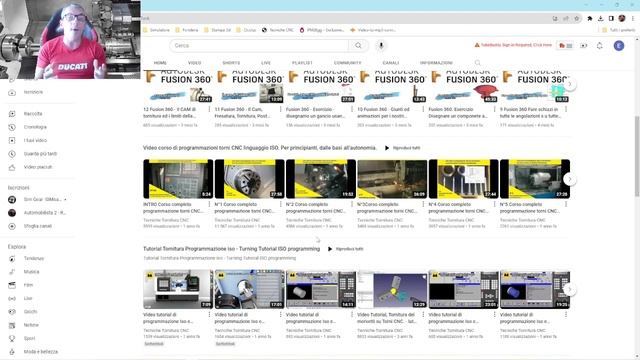
Task: Open the Tutorial Tornitura Programmazione iso playlist title
Action: [231, 249]
